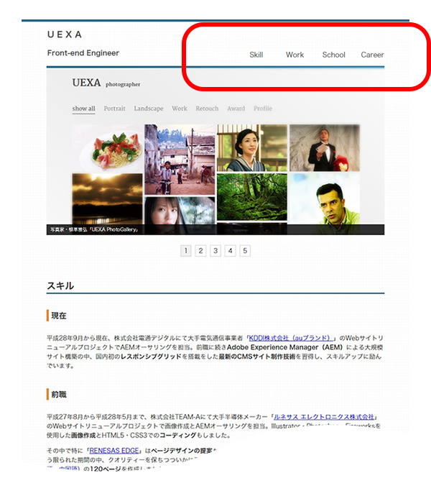
Task: Open the village street photo thumbnail
Action: pyautogui.click(x=180, y=160)
